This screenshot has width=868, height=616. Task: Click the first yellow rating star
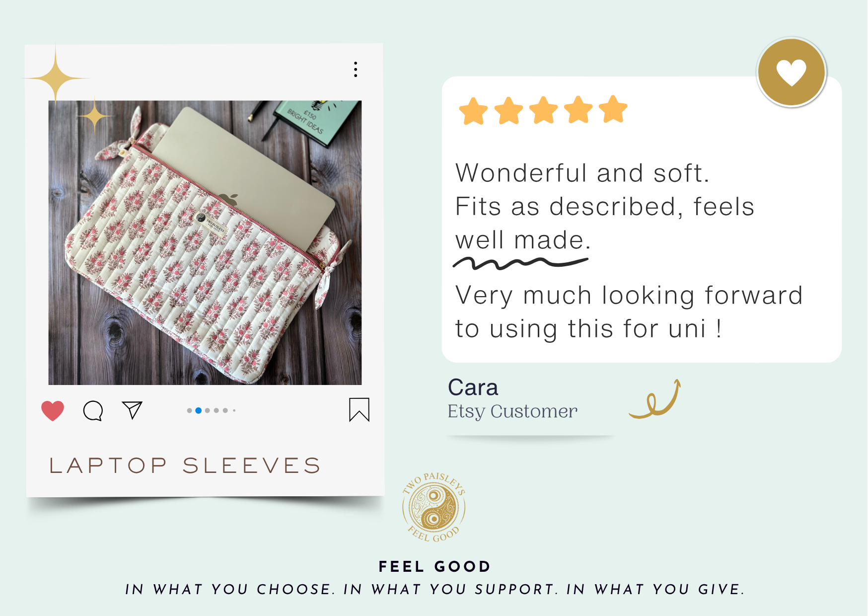coord(473,110)
